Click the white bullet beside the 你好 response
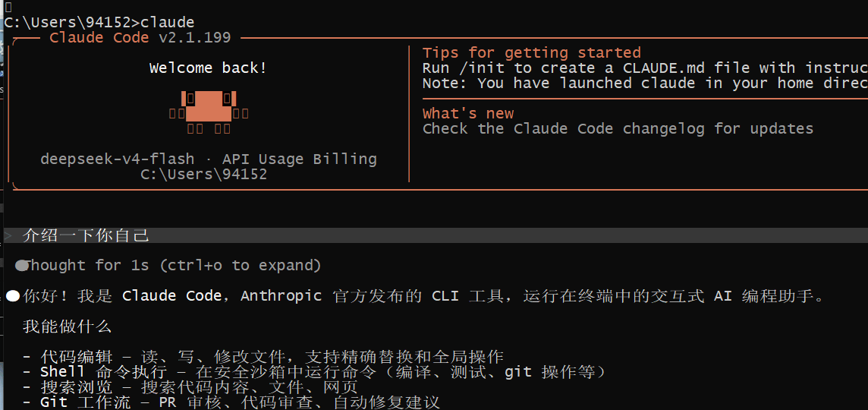The width and height of the screenshot is (868, 410). 13,296
